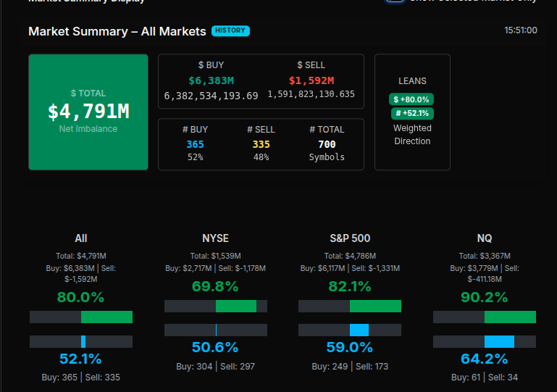Select the $6,383M buy amount
The height and width of the screenshot is (392, 557).
click(x=211, y=80)
